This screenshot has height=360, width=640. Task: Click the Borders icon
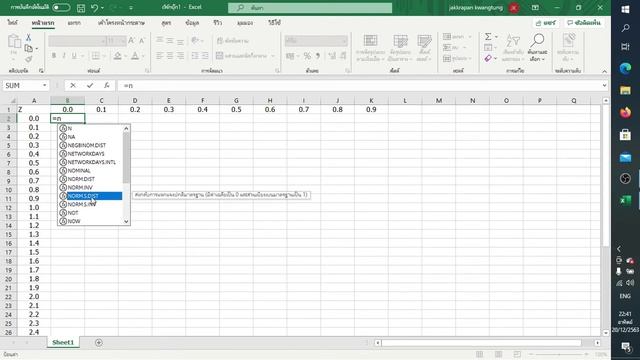(96, 56)
